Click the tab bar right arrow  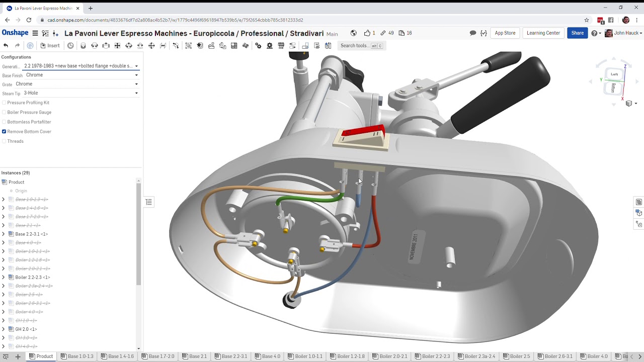point(639,356)
